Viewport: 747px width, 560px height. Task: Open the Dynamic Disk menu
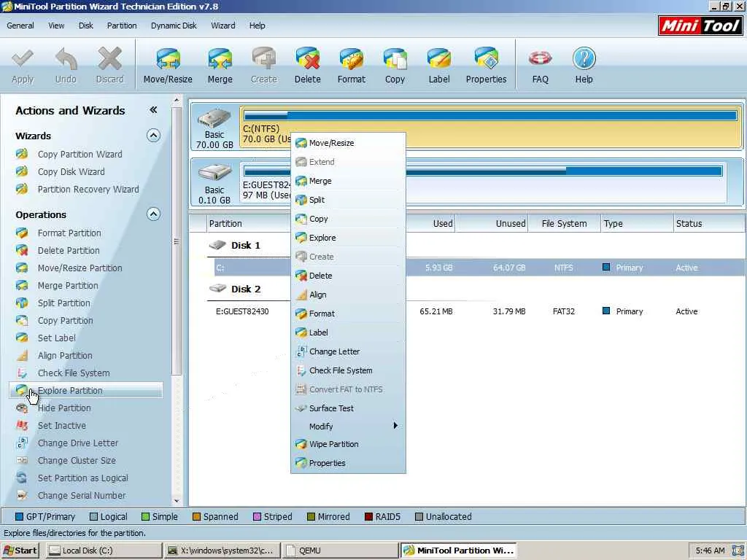pos(174,26)
